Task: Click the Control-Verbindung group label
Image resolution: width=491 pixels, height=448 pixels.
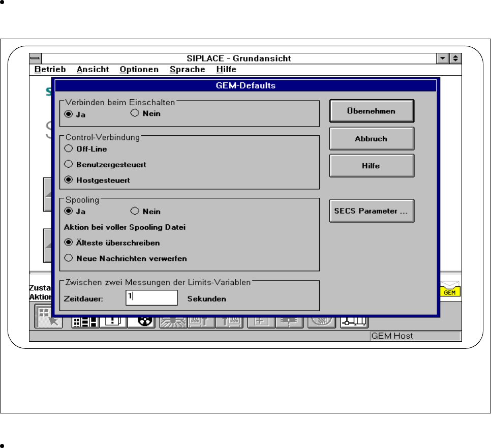Action: 102,137
